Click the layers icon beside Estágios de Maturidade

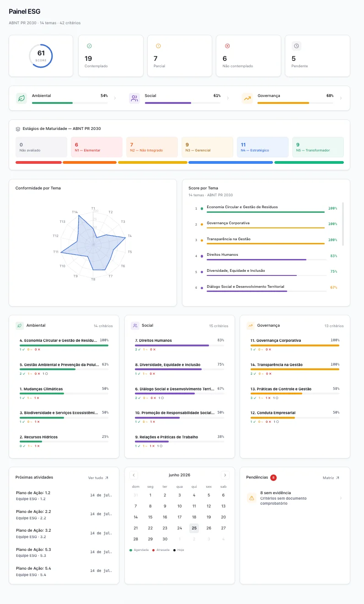18,129
